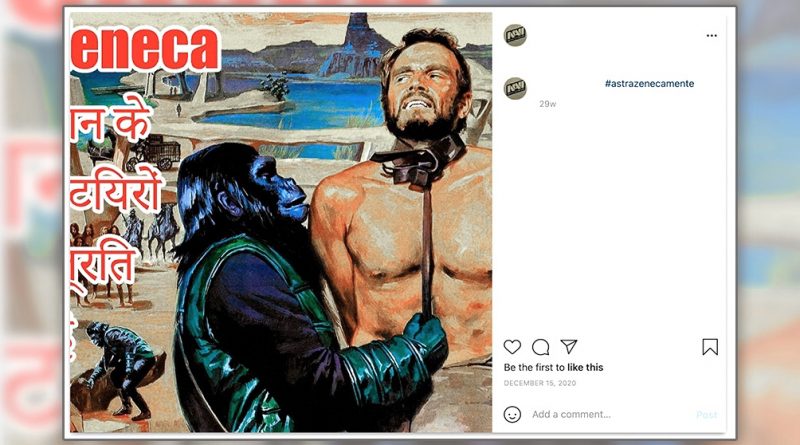Click the avatar next to the caption
The height and width of the screenshot is (445, 800).
[x=515, y=88]
